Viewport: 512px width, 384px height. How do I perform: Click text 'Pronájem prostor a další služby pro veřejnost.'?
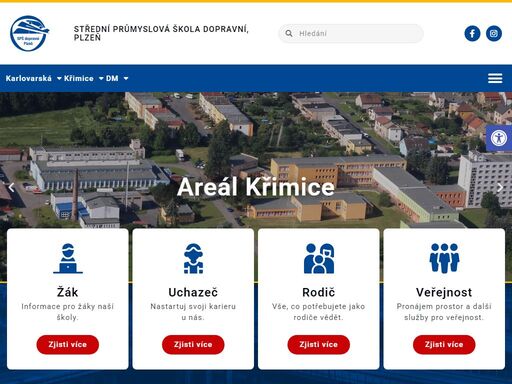[444, 312]
